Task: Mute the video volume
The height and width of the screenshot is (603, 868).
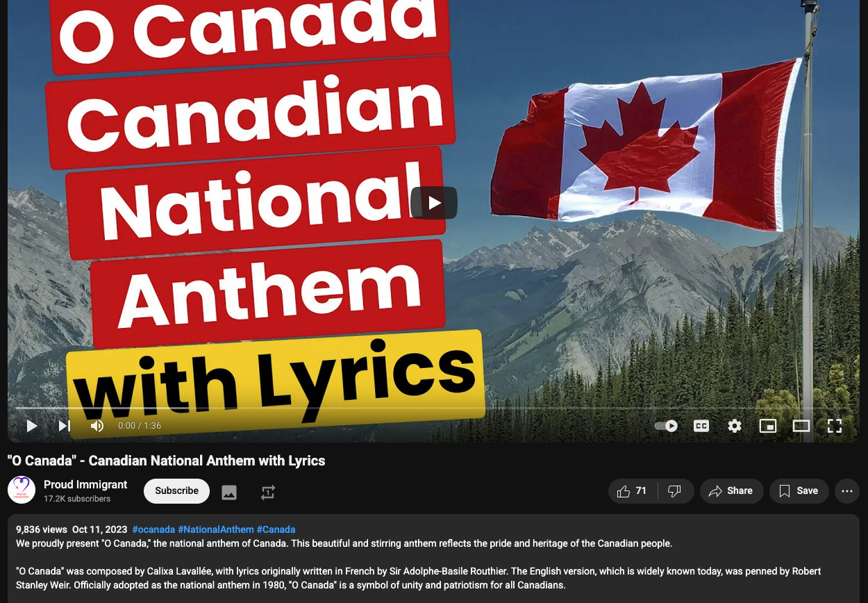Action: coord(97,426)
